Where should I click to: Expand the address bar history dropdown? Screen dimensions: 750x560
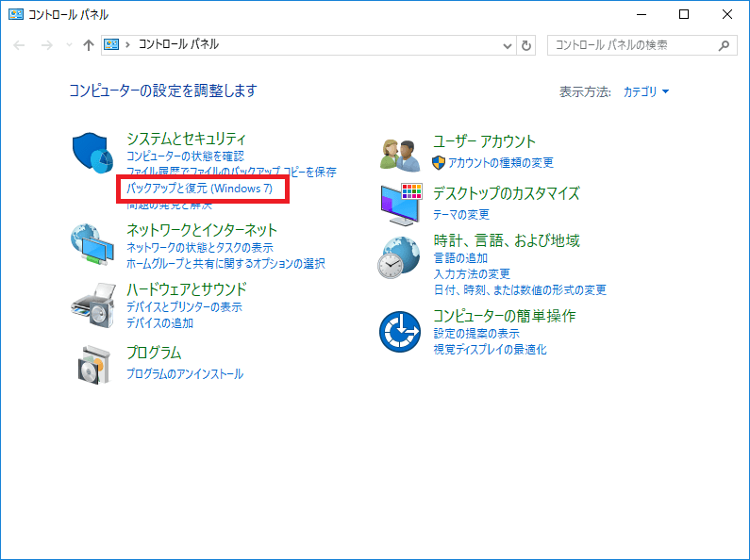pos(508,46)
